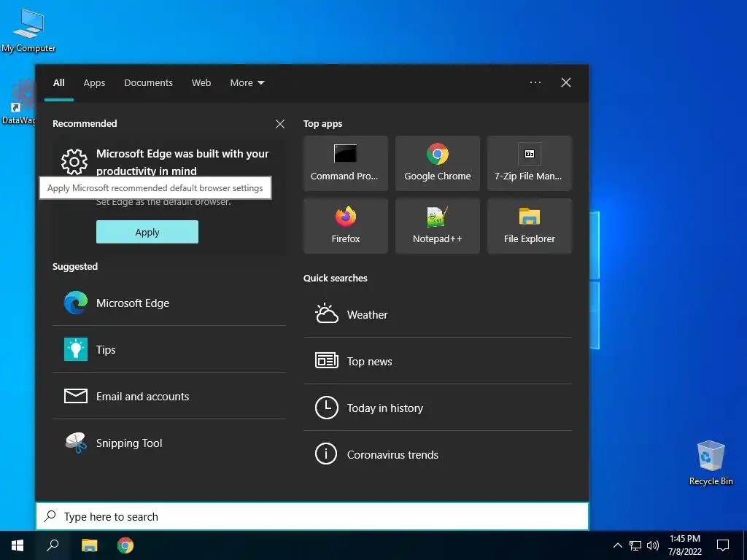Screen dimensions: 747x560
Task: Open the Recycle Bin desktop icon
Action: coord(711,463)
